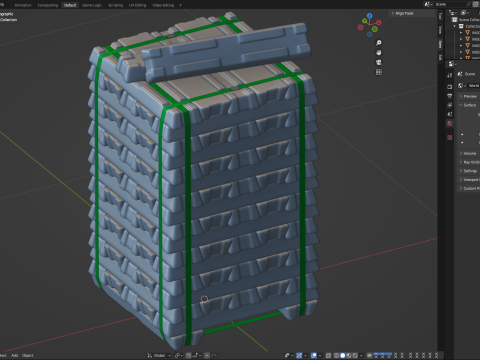Expand the Custom Properties panel
The height and width of the screenshot is (360, 480).
click(468, 188)
